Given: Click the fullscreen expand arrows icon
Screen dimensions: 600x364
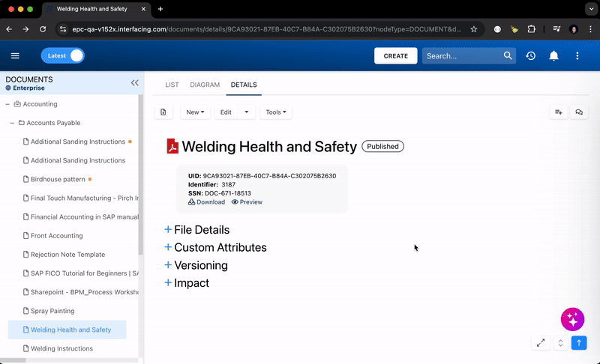Looking at the screenshot, I should [541, 343].
